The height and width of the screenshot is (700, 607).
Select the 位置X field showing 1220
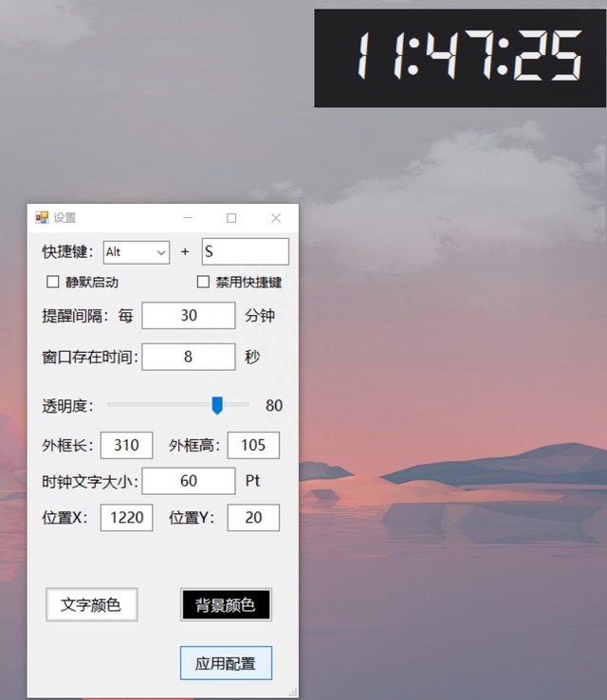pos(126,518)
